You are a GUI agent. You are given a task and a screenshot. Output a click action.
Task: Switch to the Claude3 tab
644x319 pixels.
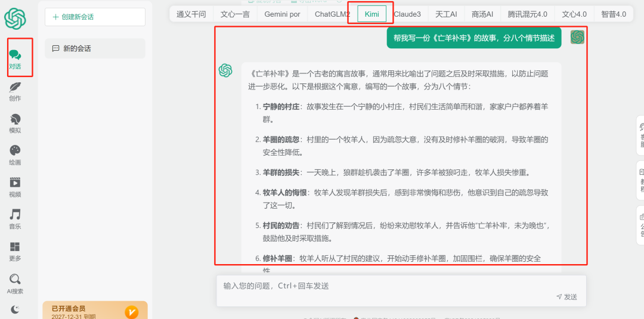click(x=407, y=14)
